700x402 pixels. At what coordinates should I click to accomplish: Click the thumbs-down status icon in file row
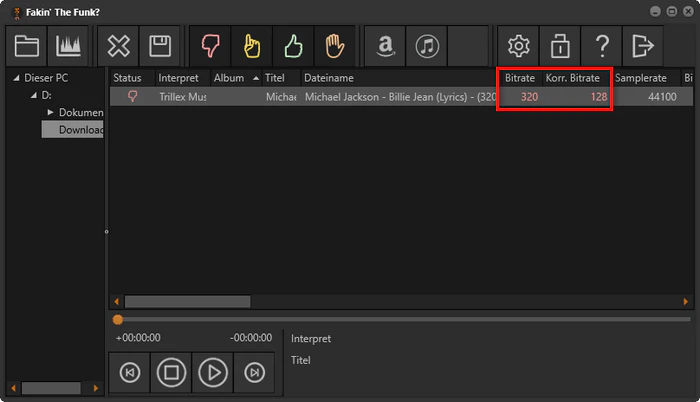point(133,96)
